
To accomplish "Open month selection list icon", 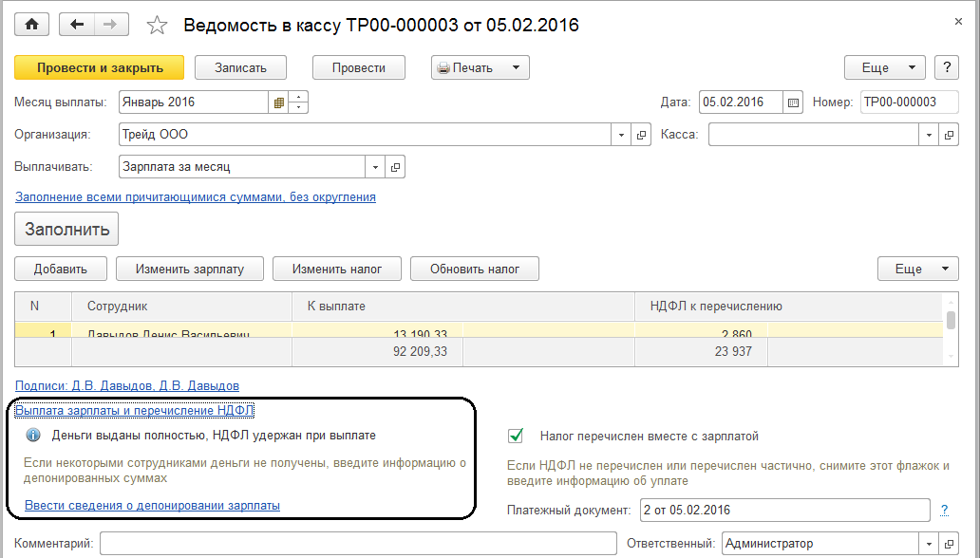I will click(x=278, y=102).
